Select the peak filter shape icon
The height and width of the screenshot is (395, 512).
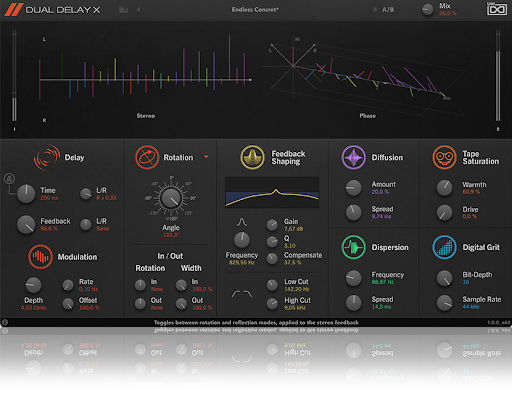point(242,222)
